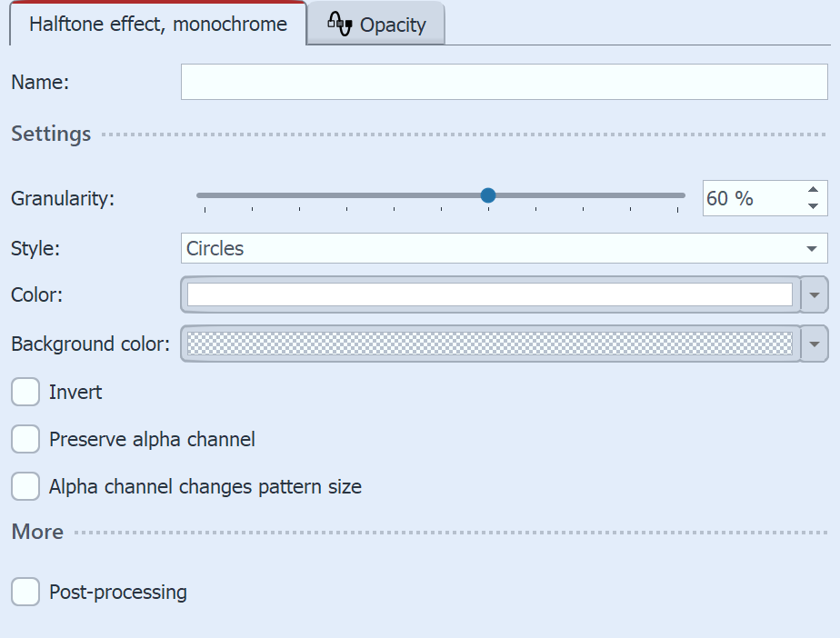
Task: Enable the Invert checkbox
Action: [25, 393]
